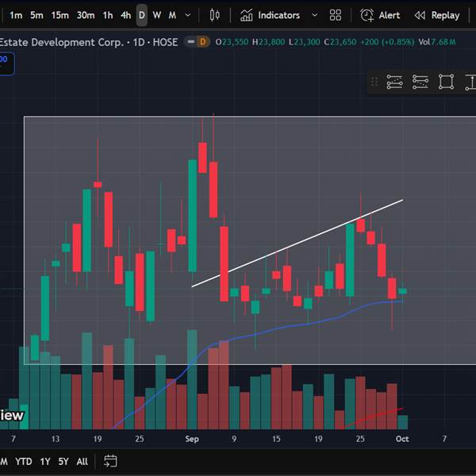Image resolution: width=476 pixels, height=476 pixels.
Task: Select the trend-based Fib extension tool
Action: 420,82
